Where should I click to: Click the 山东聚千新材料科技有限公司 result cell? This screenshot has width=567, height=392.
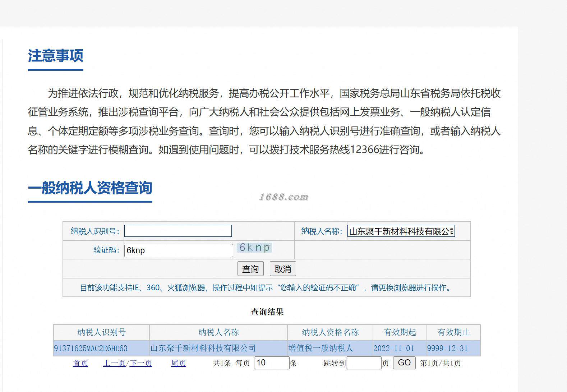[203, 348]
